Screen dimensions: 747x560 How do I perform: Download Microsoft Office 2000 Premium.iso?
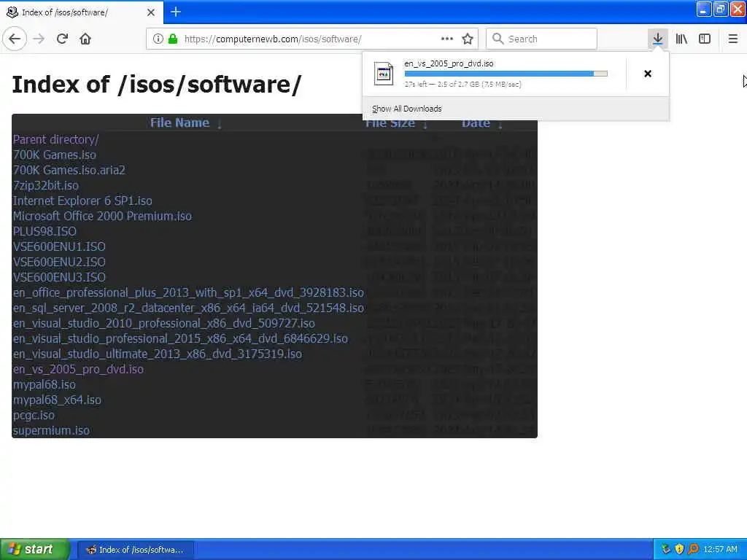(102, 216)
